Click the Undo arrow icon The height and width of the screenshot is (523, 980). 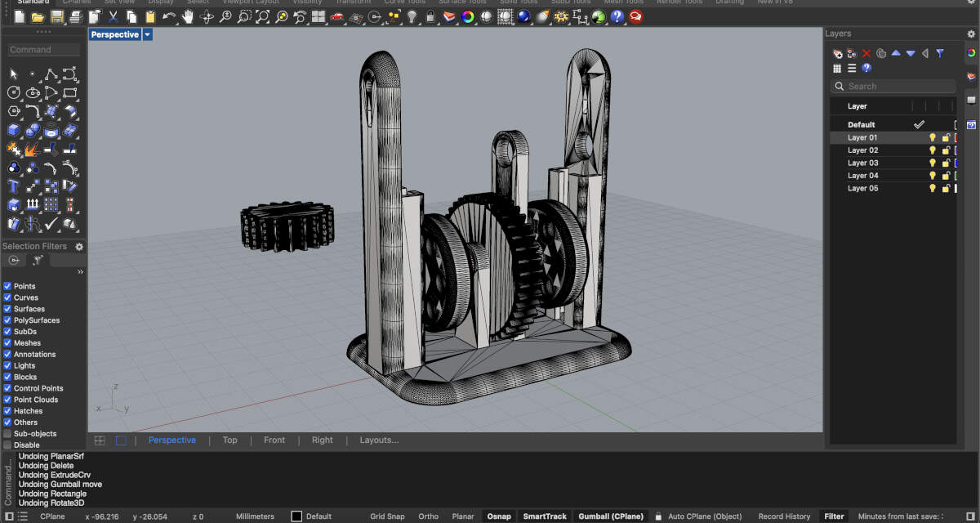[x=169, y=16]
